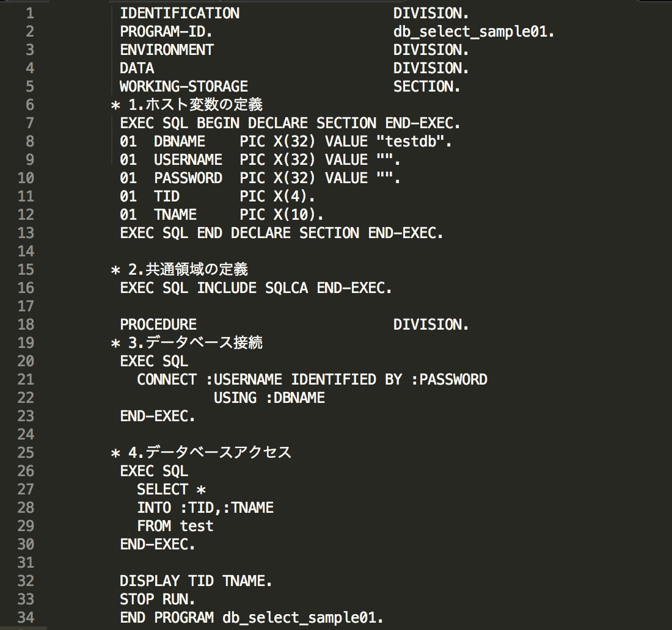Click line number 18 in the gutter
This screenshot has width=672, height=630.
(26, 324)
